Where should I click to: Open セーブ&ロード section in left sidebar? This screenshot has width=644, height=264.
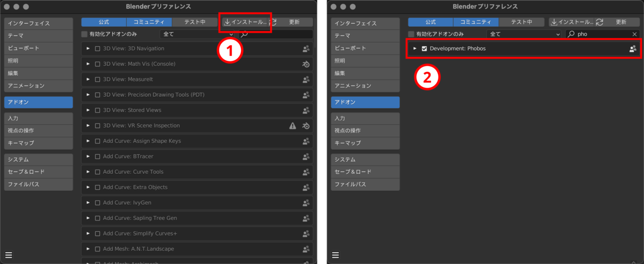coord(38,172)
